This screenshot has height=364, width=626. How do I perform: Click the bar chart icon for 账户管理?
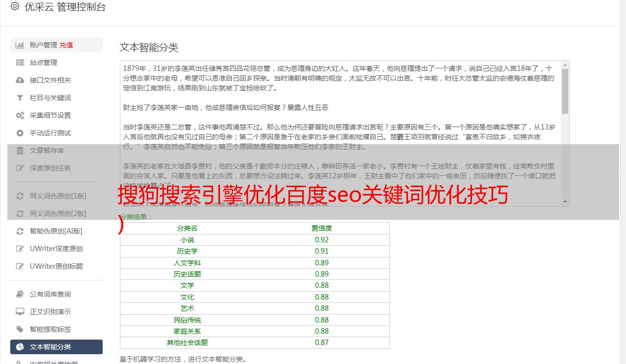(20, 45)
